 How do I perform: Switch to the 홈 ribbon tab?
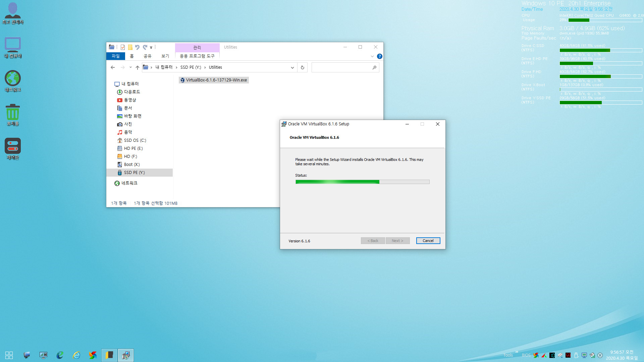(x=132, y=56)
